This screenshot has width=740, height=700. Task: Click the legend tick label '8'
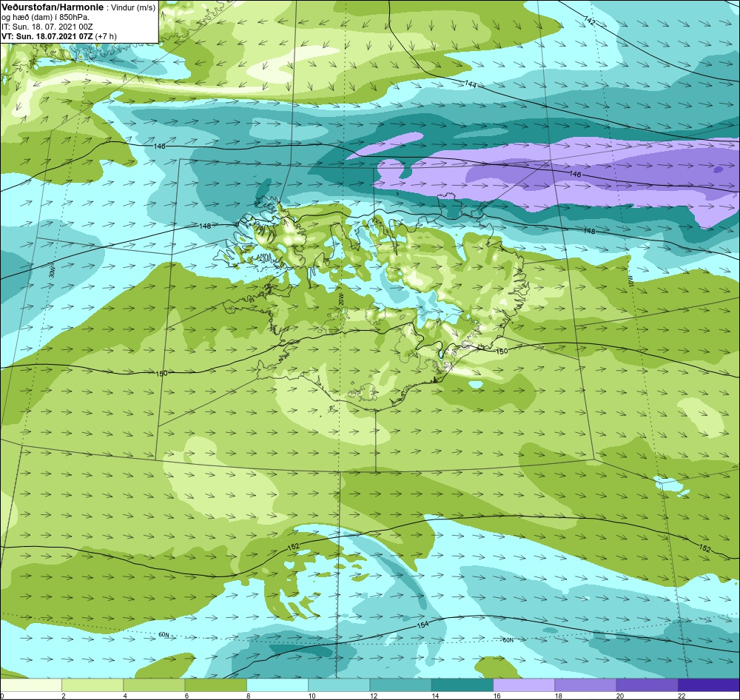click(x=248, y=696)
